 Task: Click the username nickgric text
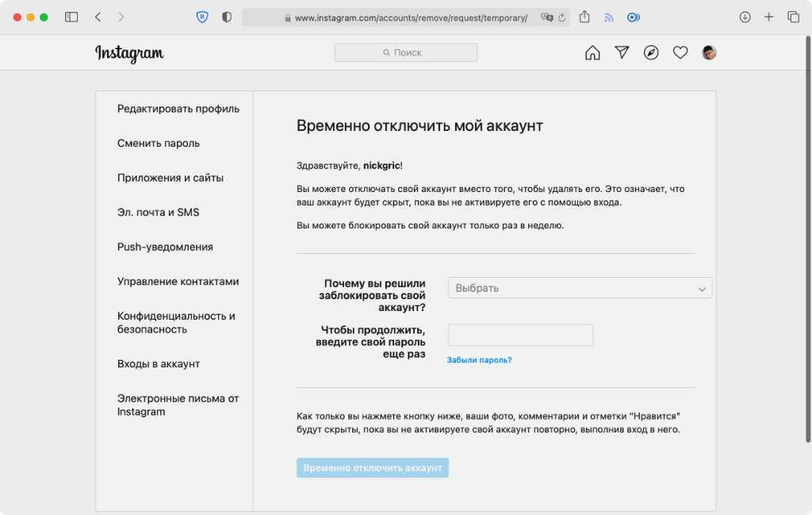point(381,166)
